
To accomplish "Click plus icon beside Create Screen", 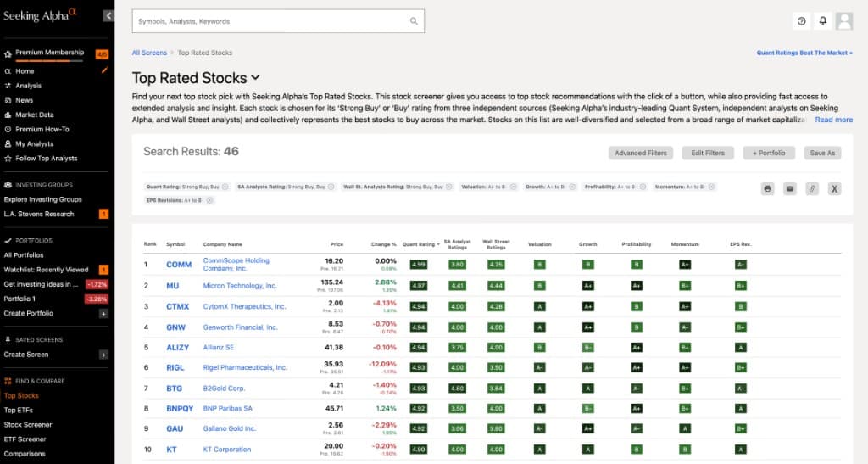I will click(103, 355).
